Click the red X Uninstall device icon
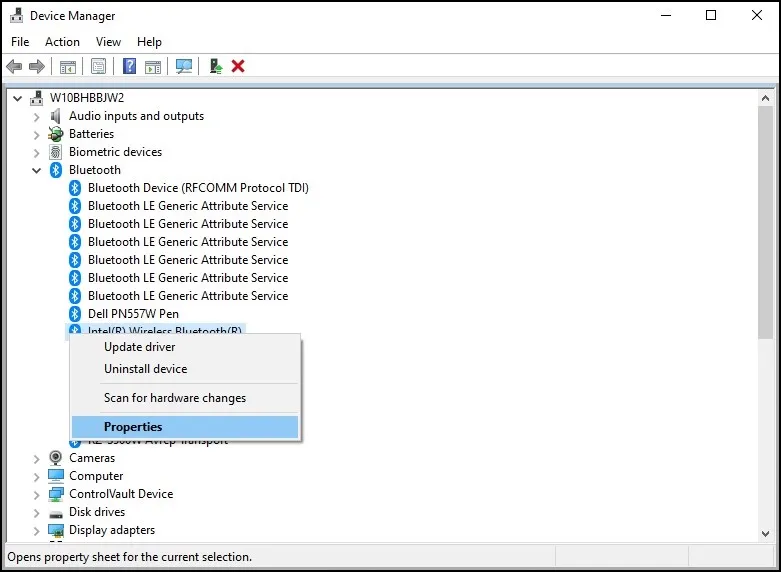This screenshot has width=781, height=572. point(238,67)
